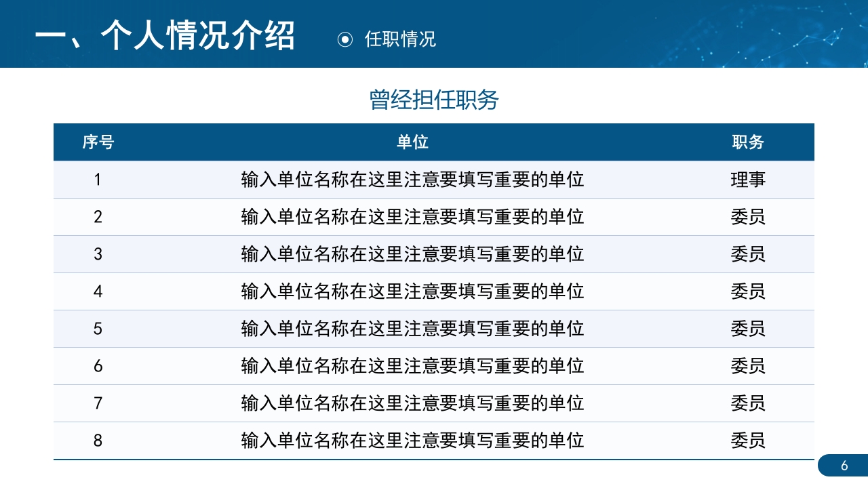Click the 职务 column header

coord(749,142)
